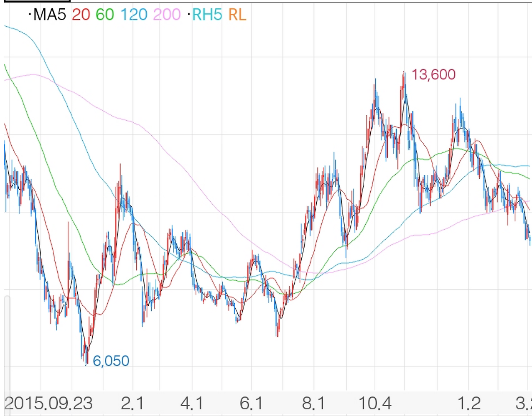This screenshot has width=532, height=416.
Task: Click the 8.1 date axis label
Action: pyautogui.click(x=314, y=404)
